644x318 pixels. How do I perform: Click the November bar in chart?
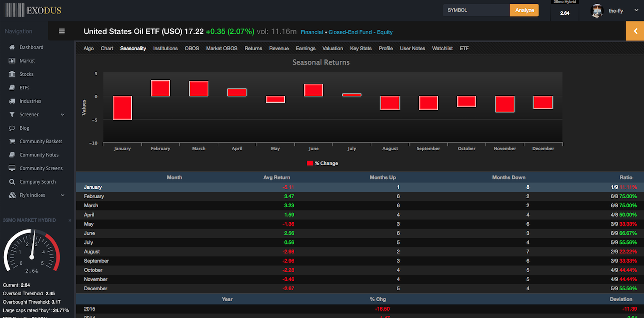pos(505,104)
